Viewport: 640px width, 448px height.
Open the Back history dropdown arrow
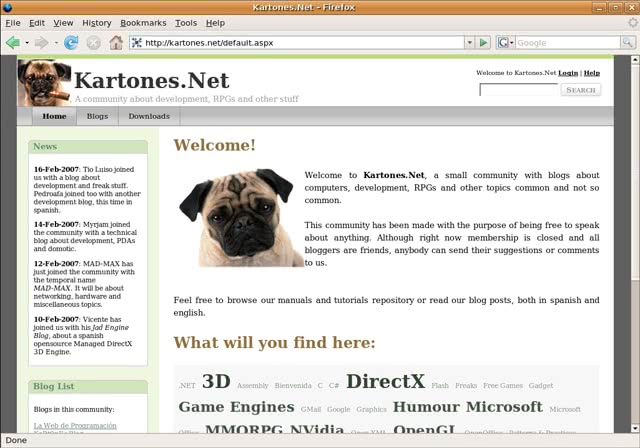click(x=27, y=42)
